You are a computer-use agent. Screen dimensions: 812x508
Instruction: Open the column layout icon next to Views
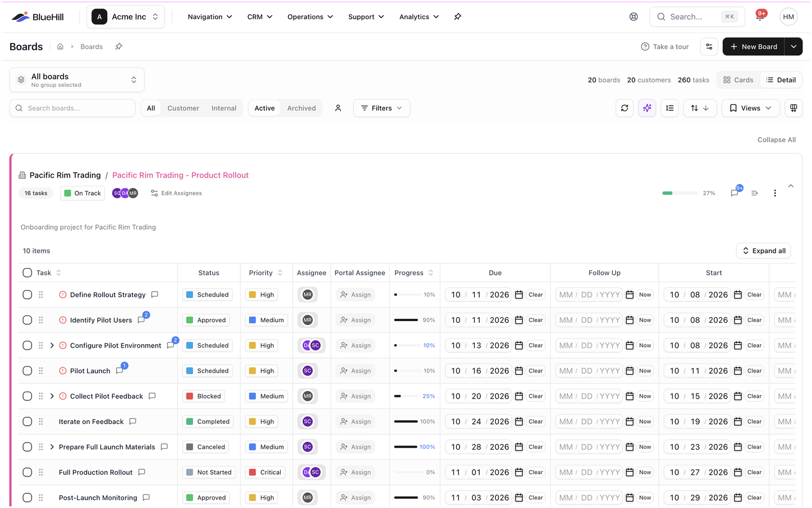click(793, 108)
